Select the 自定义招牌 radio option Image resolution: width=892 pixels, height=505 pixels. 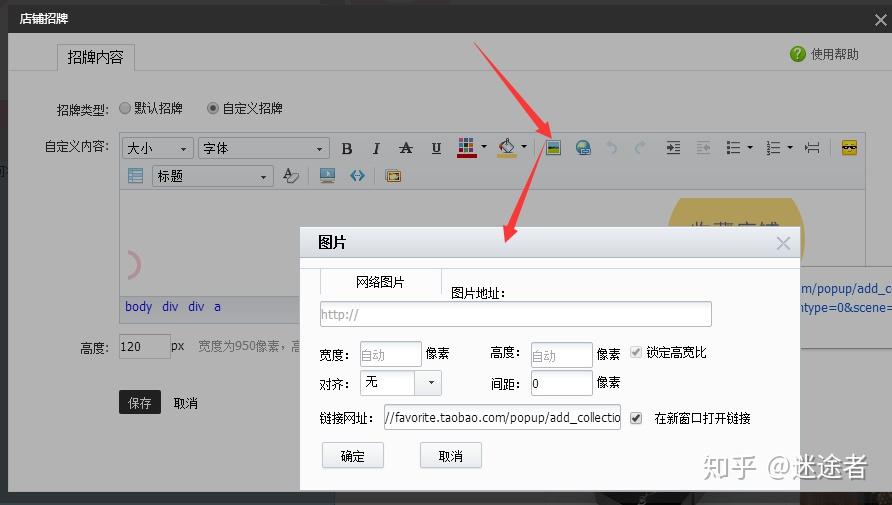212,108
